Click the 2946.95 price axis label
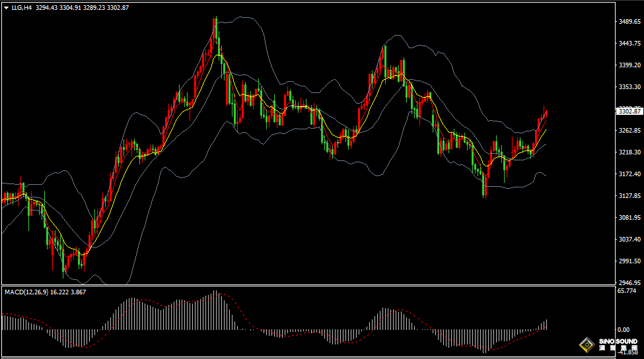The width and height of the screenshot is (644, 359). [x=629, y=282]
